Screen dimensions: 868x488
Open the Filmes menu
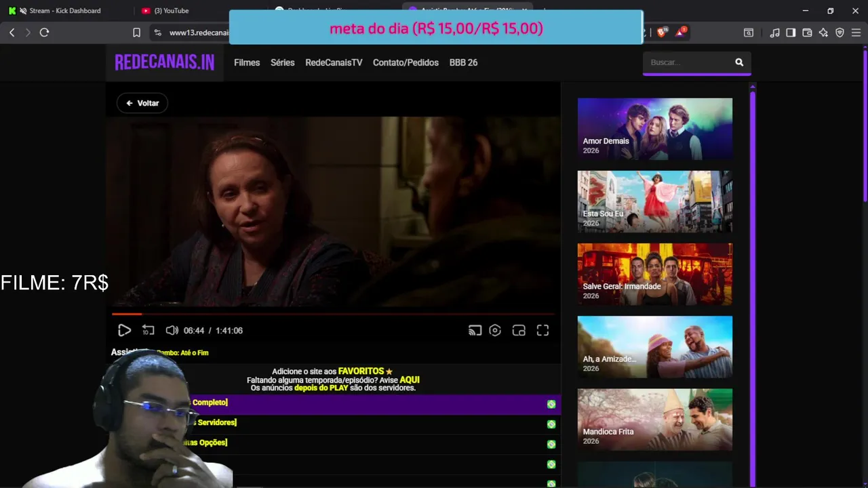coord(247,62)
